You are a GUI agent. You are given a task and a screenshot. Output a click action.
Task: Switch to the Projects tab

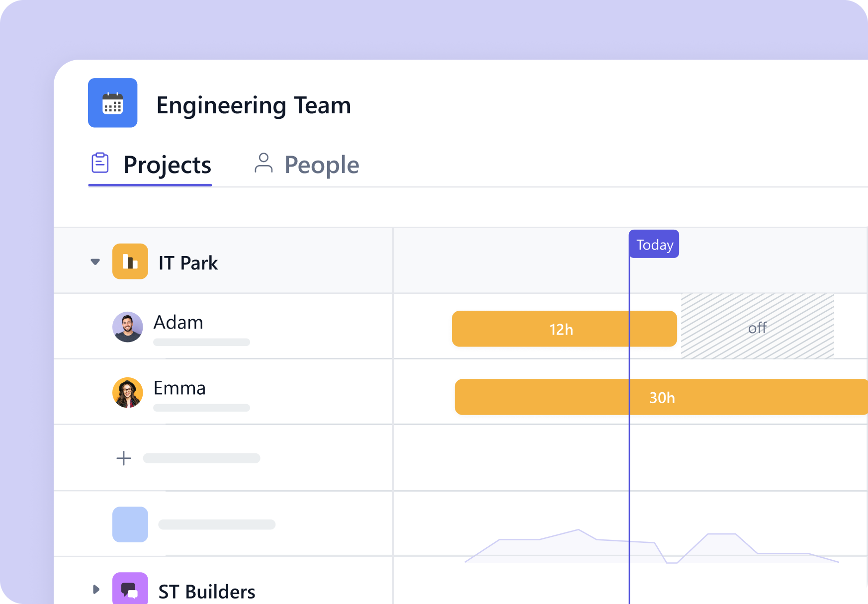(167, 164)
